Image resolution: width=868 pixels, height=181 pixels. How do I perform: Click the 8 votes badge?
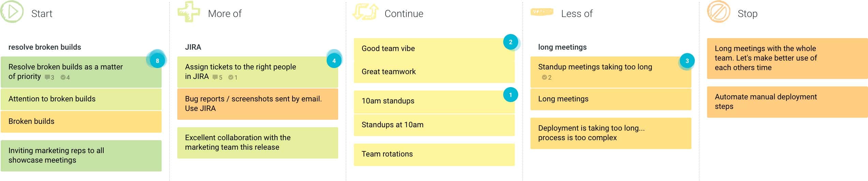pyautogui.click(x=157, y=61)
